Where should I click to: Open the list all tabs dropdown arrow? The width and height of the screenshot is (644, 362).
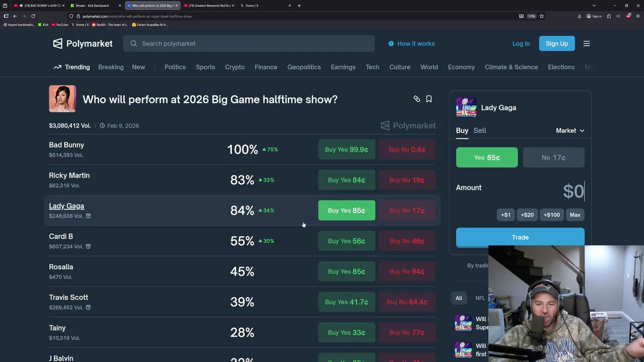coord(594,6)
